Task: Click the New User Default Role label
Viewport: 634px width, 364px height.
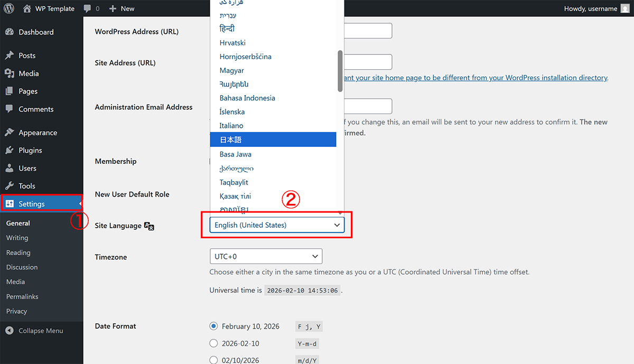Action: click(132, 194)
